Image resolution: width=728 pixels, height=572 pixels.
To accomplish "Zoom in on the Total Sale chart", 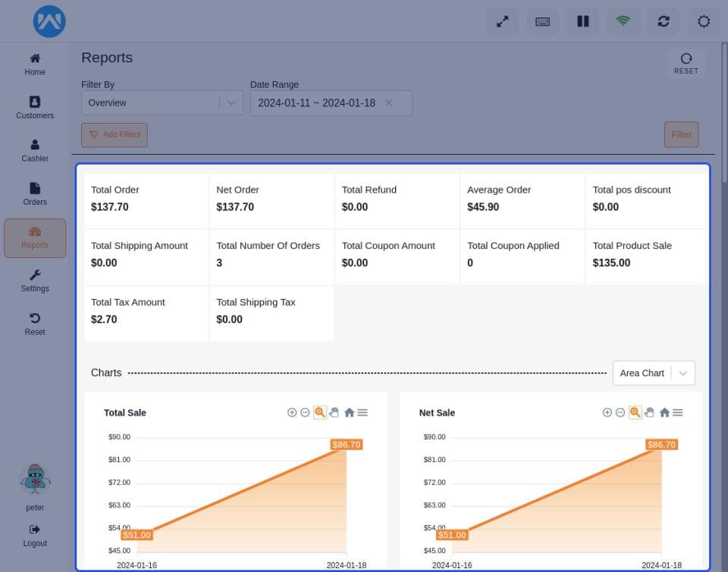I will pyautogui.click(x=291, y=412).
